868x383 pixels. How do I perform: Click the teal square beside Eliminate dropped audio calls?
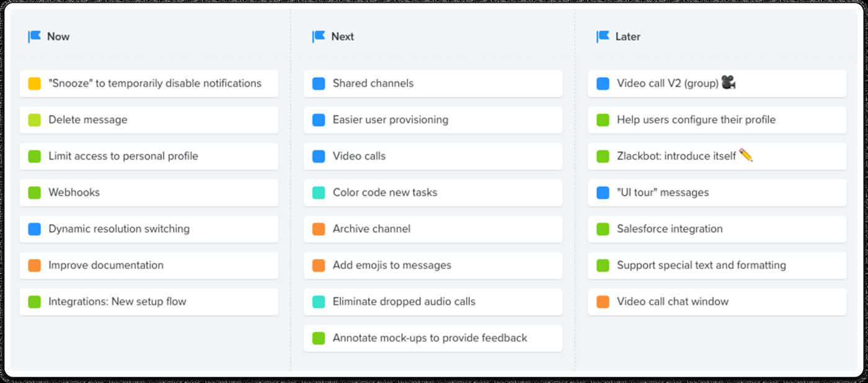coord(319,302)
